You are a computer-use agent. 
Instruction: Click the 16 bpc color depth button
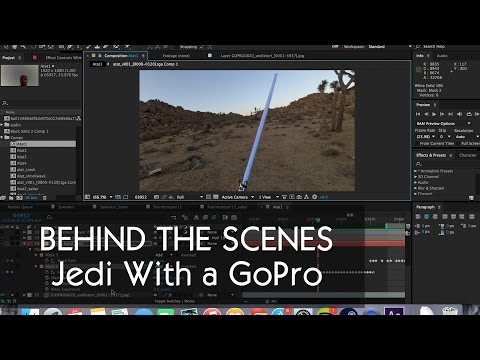32,198
